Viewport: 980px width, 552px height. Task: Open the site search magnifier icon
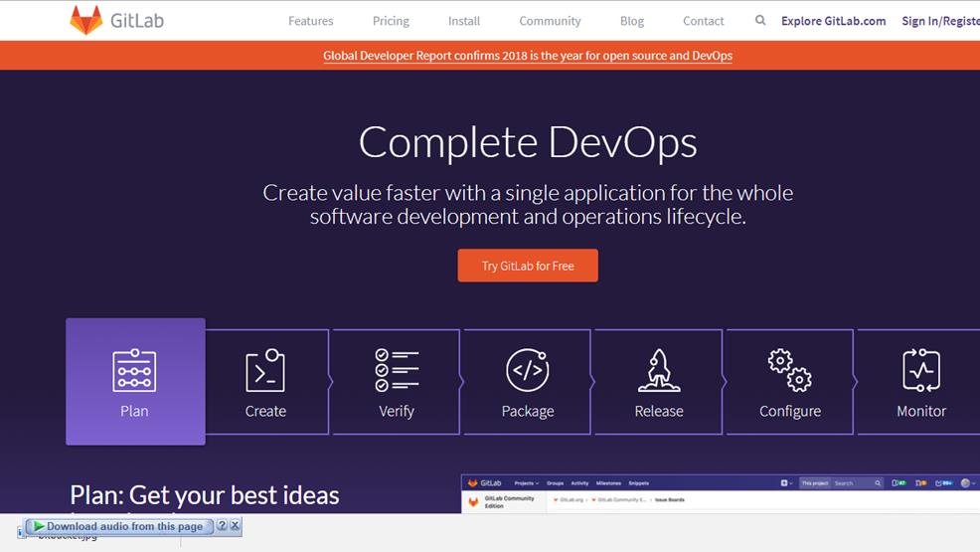[x=760, y=20]
